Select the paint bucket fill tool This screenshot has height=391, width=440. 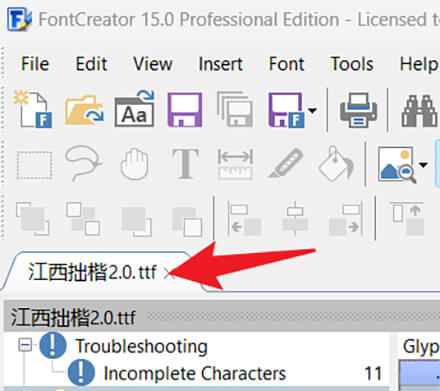click(336, 163)
